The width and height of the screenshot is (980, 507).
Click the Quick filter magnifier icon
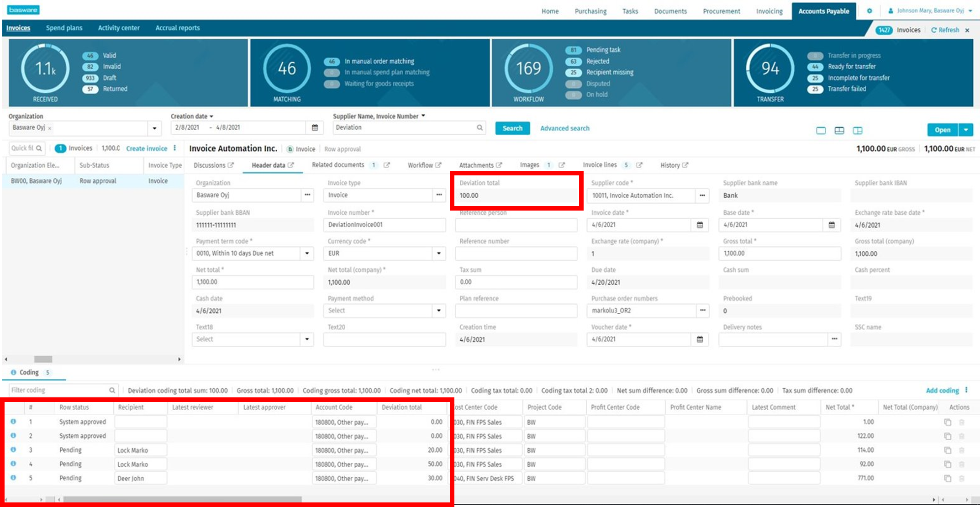point(40,148)
